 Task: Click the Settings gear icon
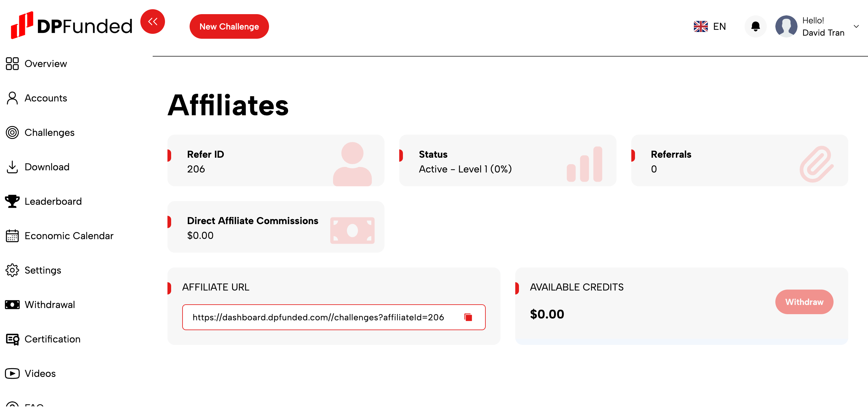pos(12,270)
